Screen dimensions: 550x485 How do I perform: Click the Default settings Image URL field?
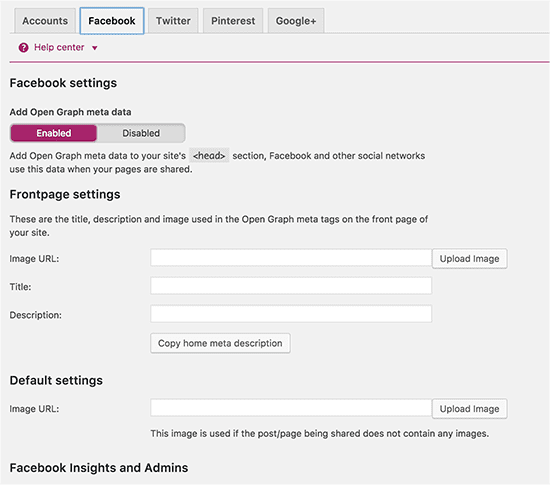[x=291, y=408]
